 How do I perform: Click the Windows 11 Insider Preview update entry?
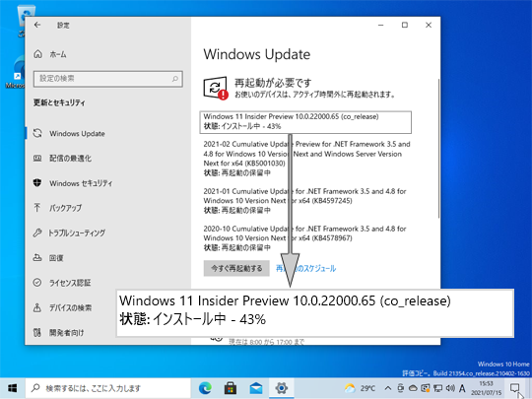(x=305, y=121)
